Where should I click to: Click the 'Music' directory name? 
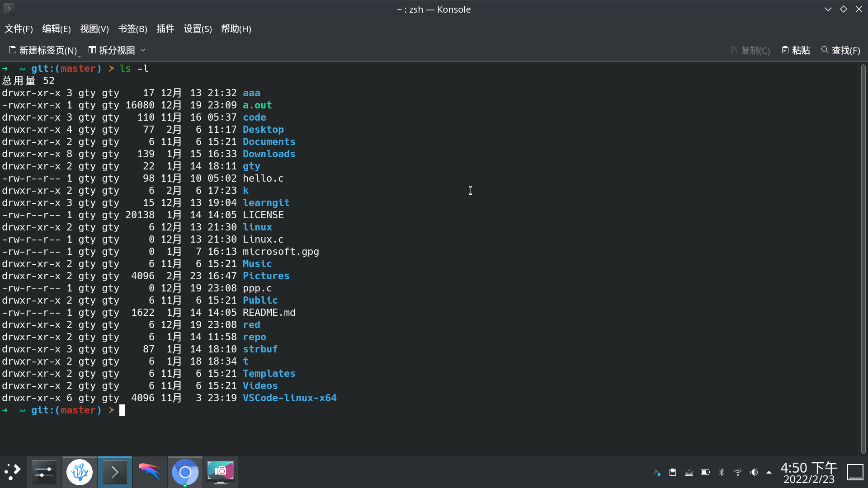(257, 264)
